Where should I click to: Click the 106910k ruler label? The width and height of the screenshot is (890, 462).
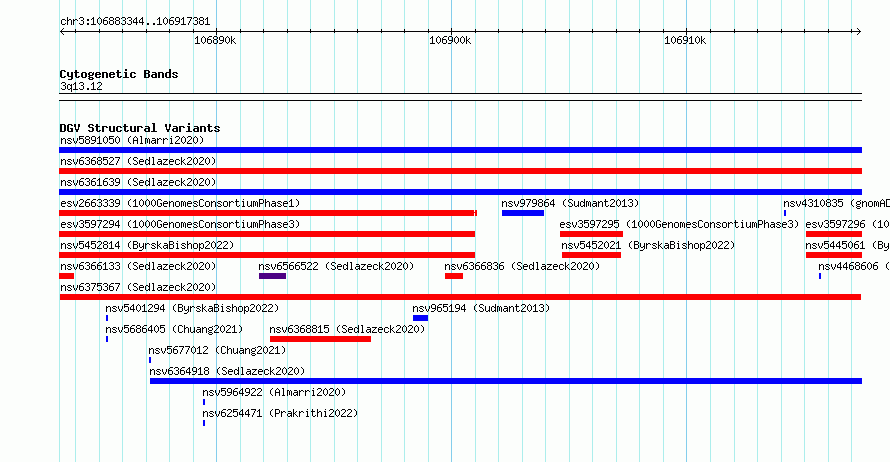pos(685,40)
